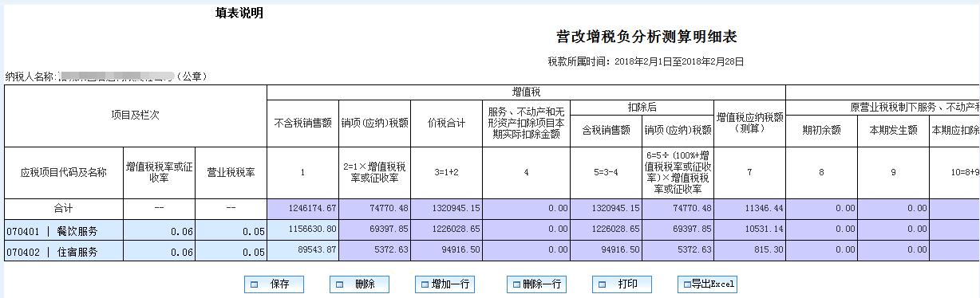Print the form using 打印
This screenshot has width=980, height=298.
point(622,284)
